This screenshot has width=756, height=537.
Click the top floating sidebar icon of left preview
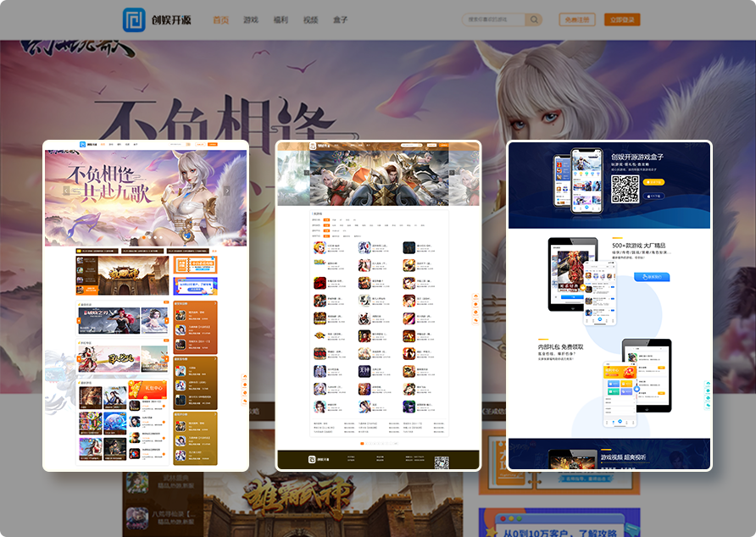(245, 377)
